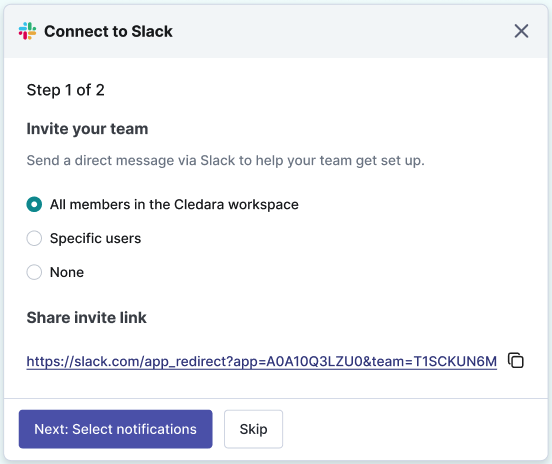Click the 'Share invite link' heading
The width and height of the screenshot is (552, 464).
tap(87, 318)
